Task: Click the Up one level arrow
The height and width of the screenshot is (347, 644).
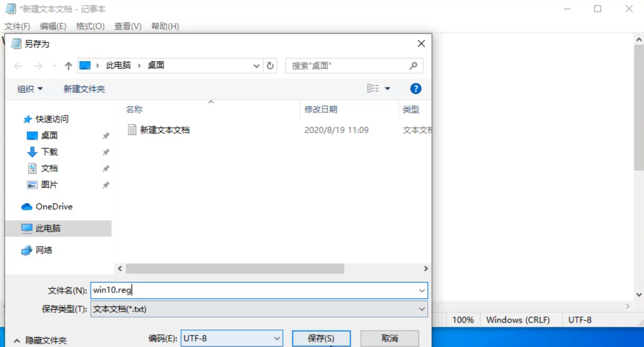Action: tap(68, 66)
